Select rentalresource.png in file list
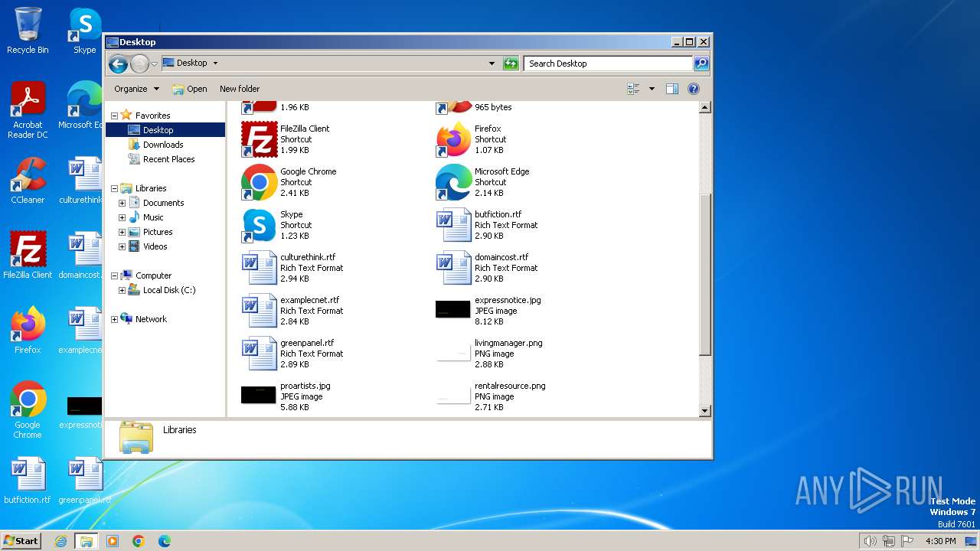This screenshot has height=551, width=980. point(491,396)
